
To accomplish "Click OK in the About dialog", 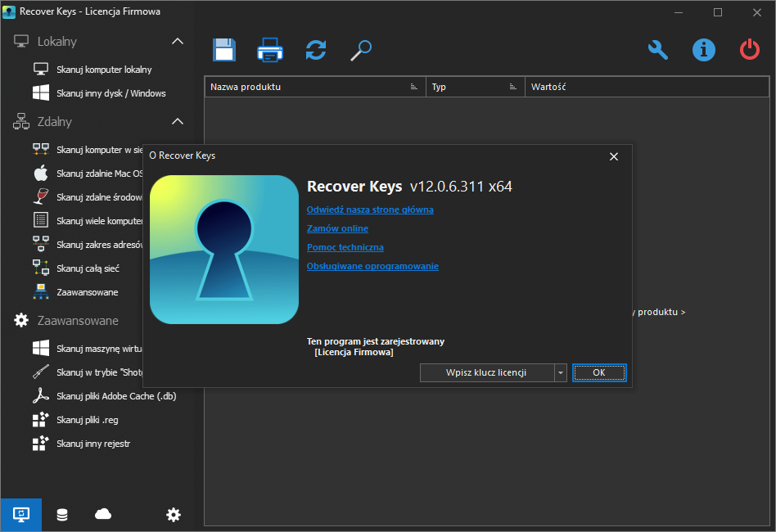I will pos(599,372).
